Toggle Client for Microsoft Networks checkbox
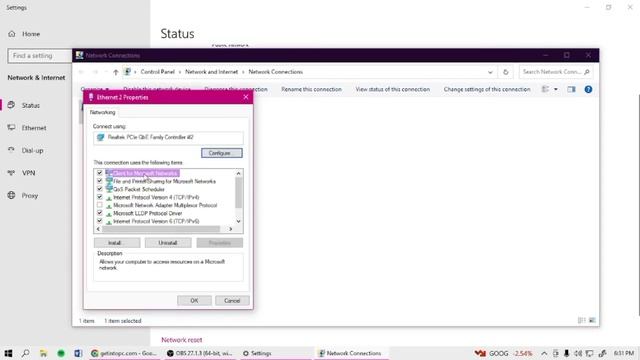This screenshot has height=360, width=640. coord(100,173)
